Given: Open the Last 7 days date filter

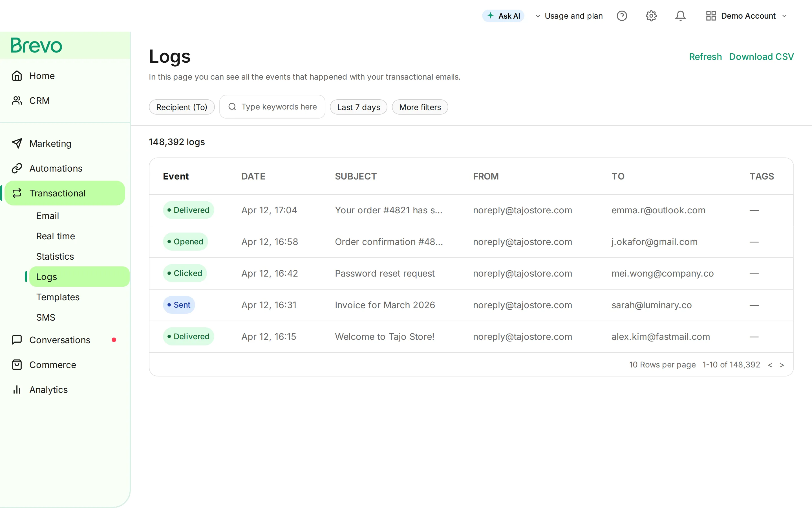Looking at the screenshot, I should [358, 107].
